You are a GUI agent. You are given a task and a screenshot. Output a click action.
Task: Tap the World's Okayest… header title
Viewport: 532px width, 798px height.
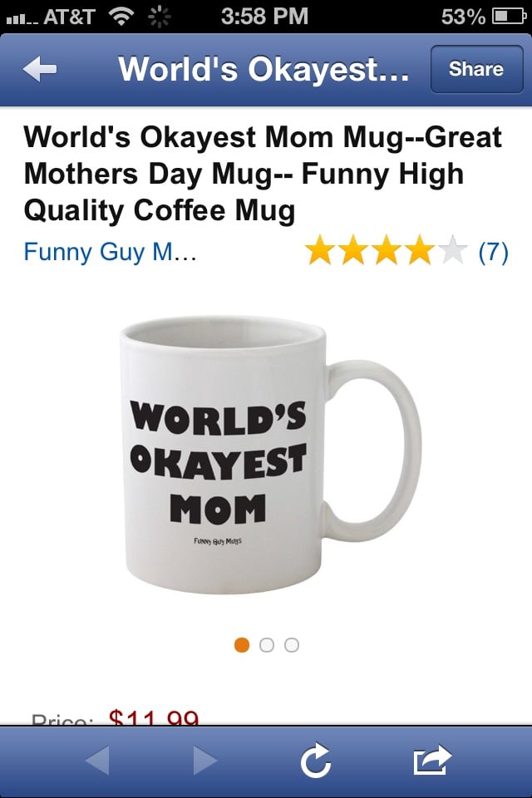click(x=264, y=69)
